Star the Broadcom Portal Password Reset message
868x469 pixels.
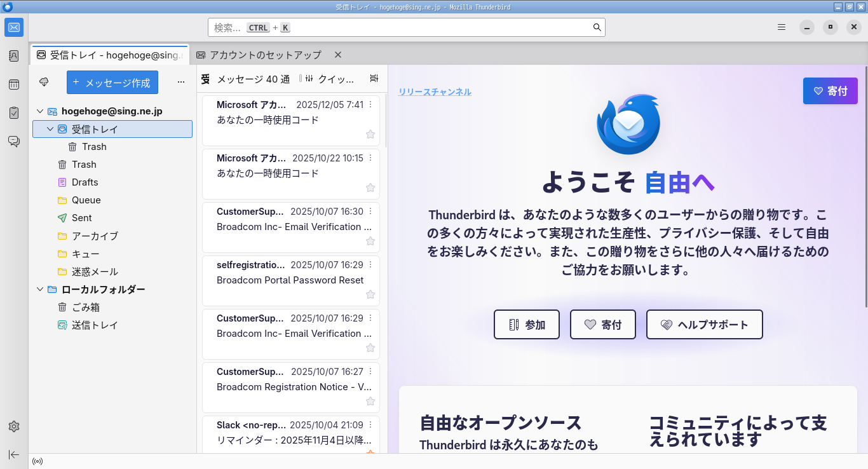coord(370,294)
